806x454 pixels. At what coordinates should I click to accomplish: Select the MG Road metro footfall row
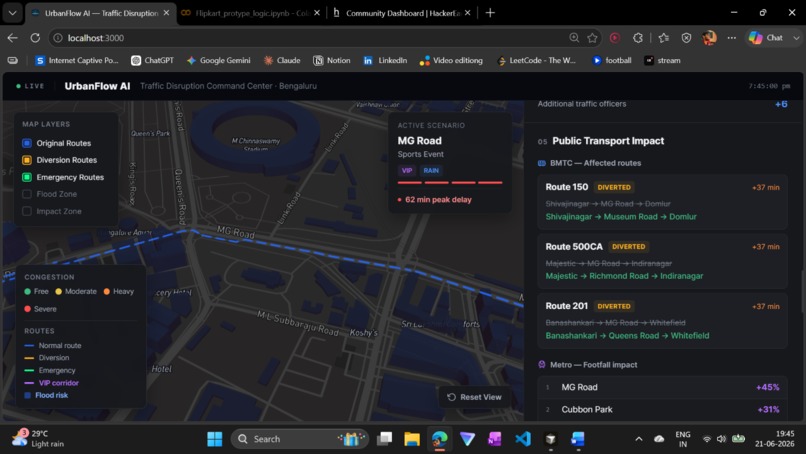[662, 387]
